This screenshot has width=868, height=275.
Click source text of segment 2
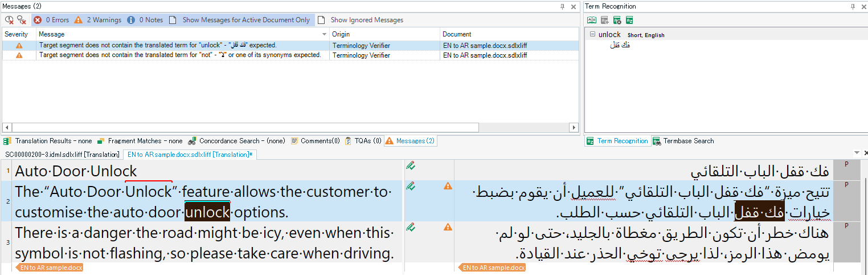203,201
